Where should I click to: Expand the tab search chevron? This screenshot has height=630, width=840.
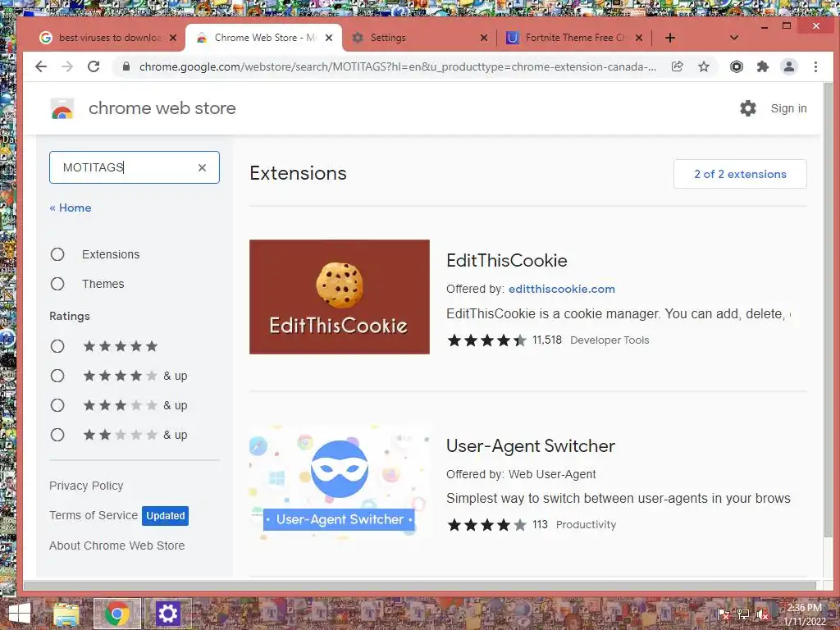coord(734,38)
